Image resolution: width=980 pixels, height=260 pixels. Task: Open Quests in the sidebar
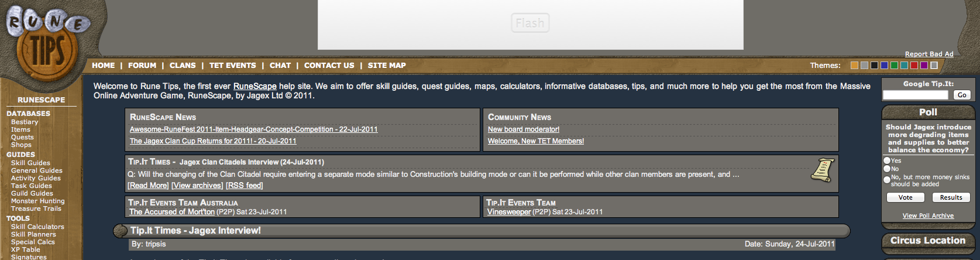[x=22, y=137]
